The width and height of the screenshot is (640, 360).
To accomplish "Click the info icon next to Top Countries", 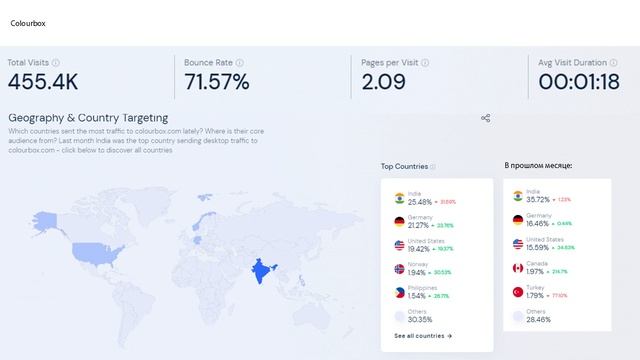I will [x=433, y=167].
